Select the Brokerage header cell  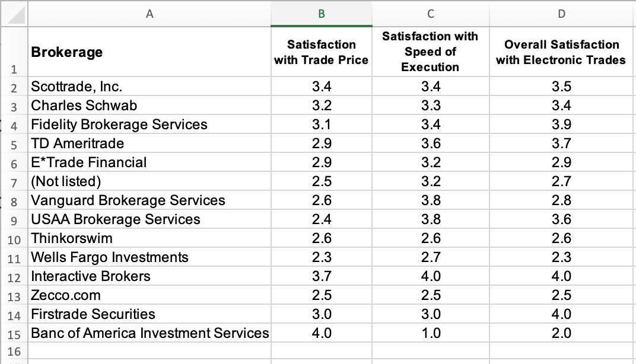[150, 52]
